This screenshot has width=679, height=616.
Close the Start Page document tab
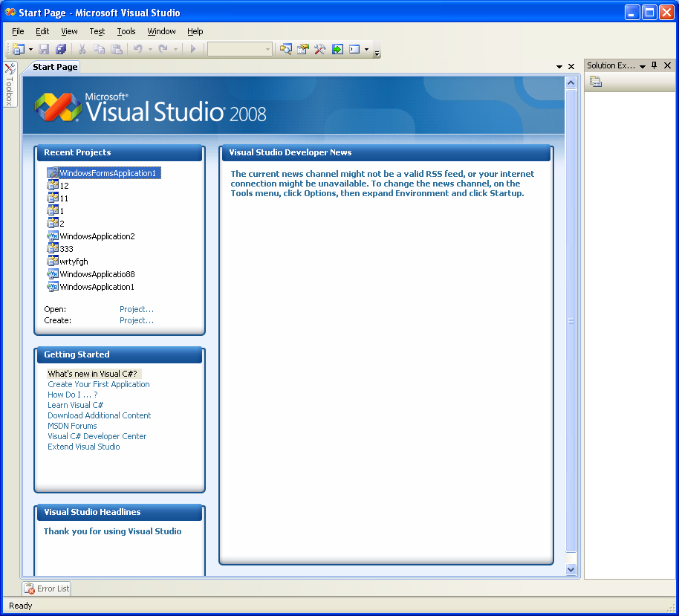[x=571, y=67]
